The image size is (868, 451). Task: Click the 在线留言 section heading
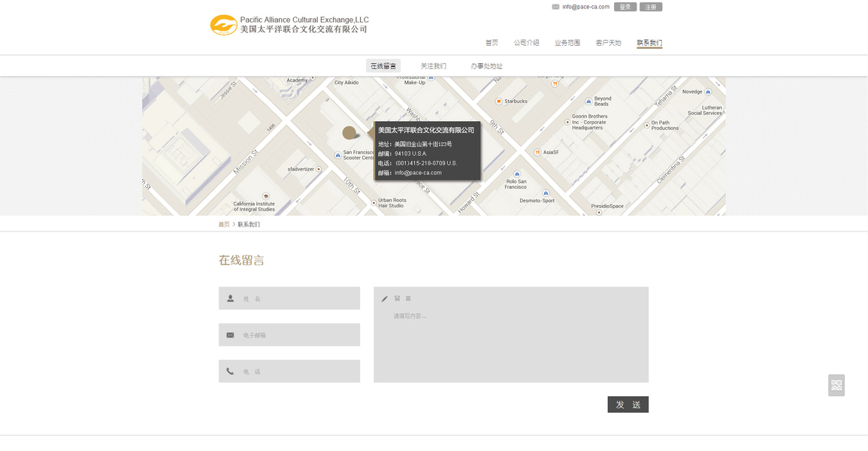pyautogui.click(x=241, y=260)
